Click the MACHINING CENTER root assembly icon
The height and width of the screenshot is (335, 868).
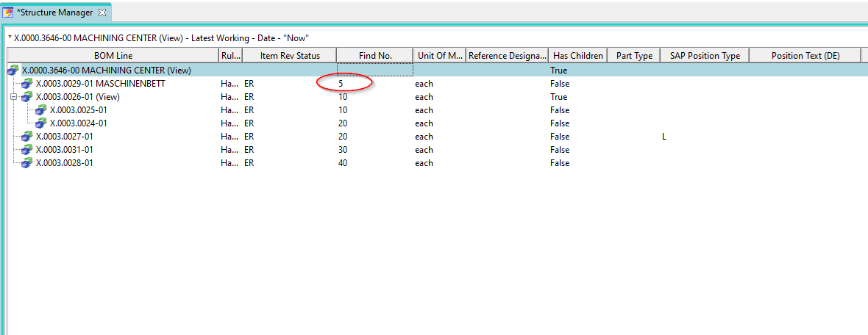coord(13,71)
